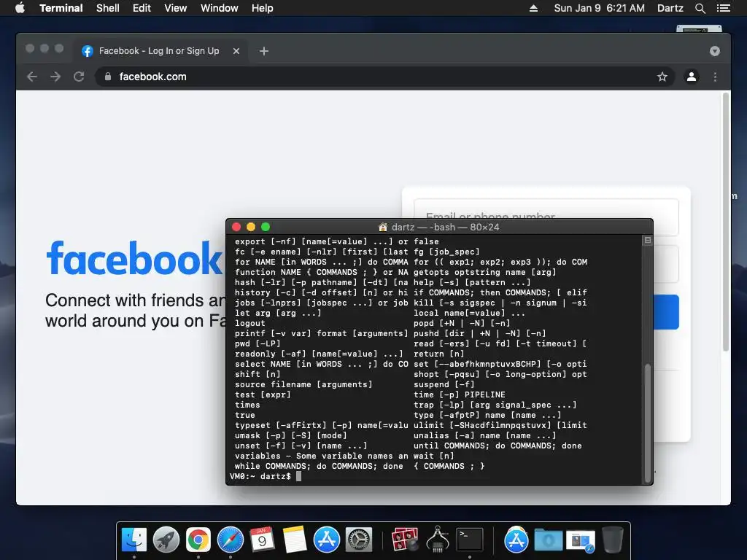Click the lock icon for site info

108,76
